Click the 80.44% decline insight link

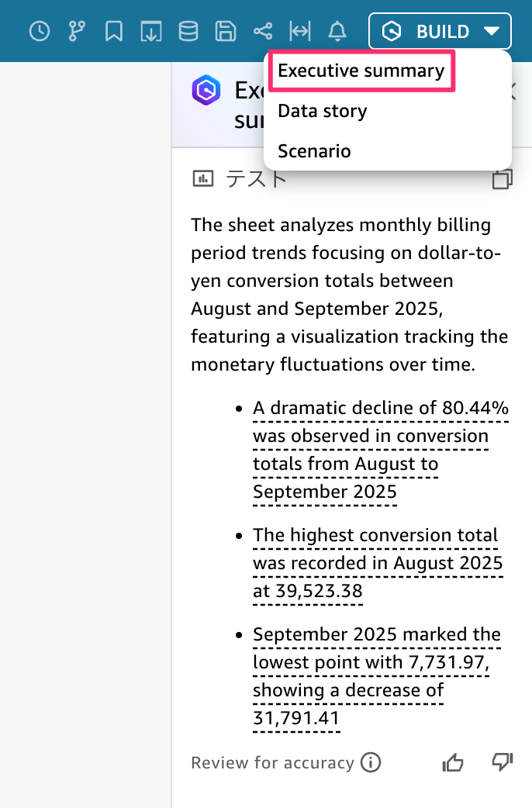click(x=381, y=450)
